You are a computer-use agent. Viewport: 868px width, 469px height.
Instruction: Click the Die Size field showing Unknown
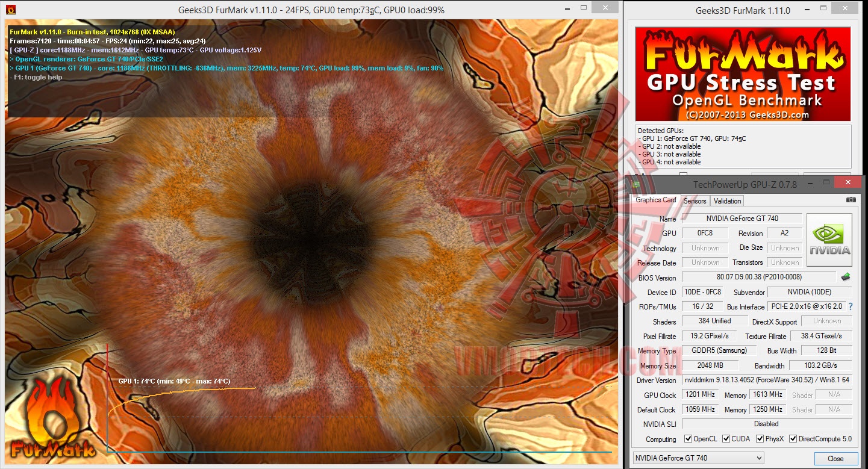pos(784,248)
